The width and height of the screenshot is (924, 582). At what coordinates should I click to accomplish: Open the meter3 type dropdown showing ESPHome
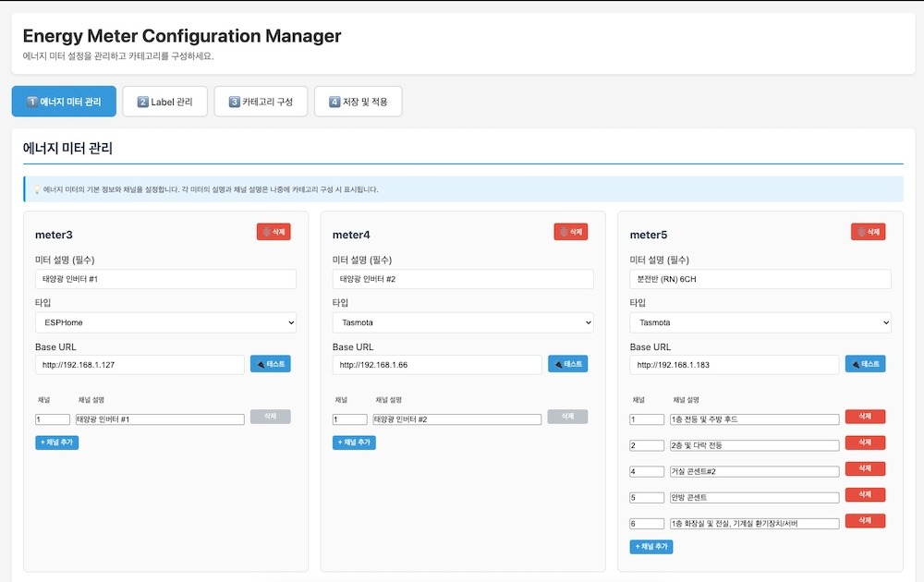coord(165,322)
